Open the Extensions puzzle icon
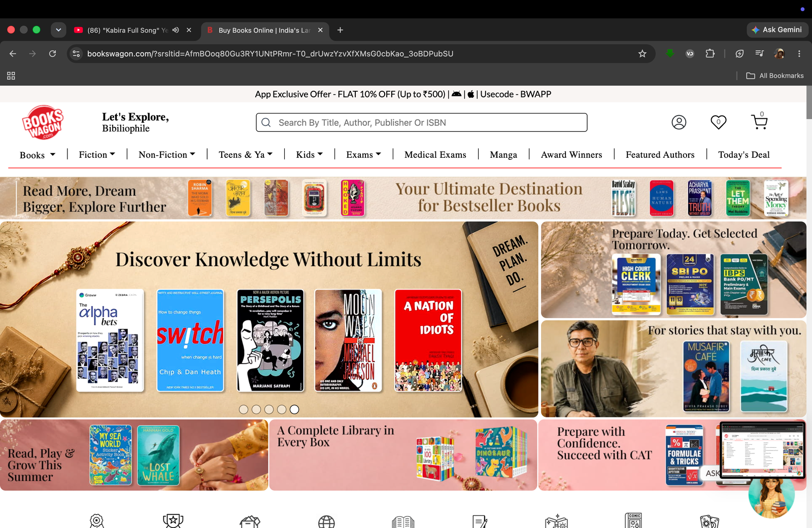The height and width of the screenshot is (528, 812). (710, 53)
